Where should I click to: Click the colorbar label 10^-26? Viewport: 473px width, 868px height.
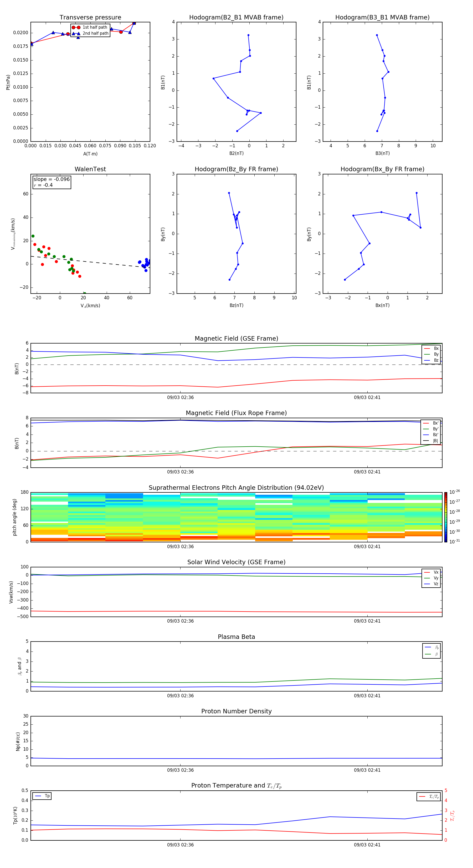click(x=455, y=492)
